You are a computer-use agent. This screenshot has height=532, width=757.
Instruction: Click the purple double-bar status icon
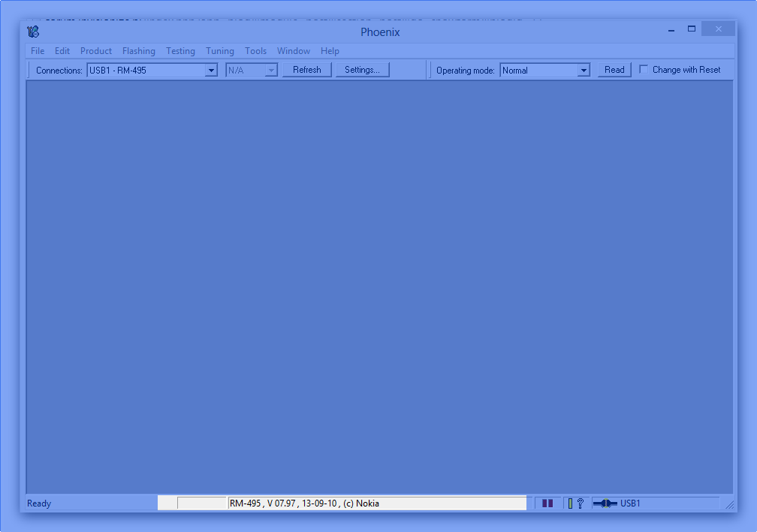click(547, 503)
